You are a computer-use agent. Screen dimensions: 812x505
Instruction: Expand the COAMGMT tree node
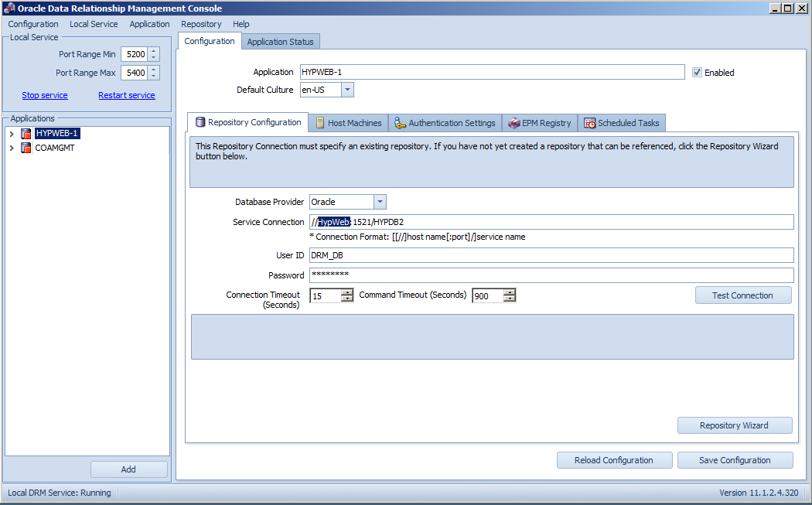coord(12,148)
